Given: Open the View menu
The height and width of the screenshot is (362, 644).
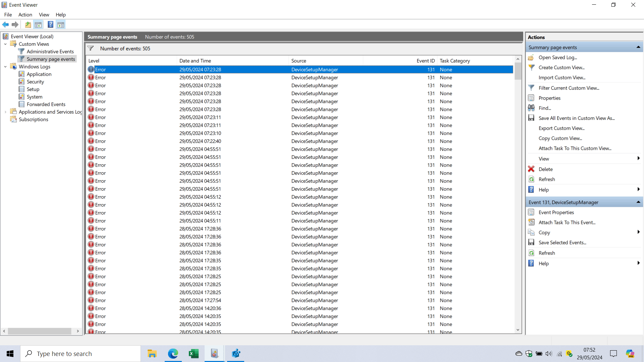Looking at the screenshot, I should coord(44,15).
